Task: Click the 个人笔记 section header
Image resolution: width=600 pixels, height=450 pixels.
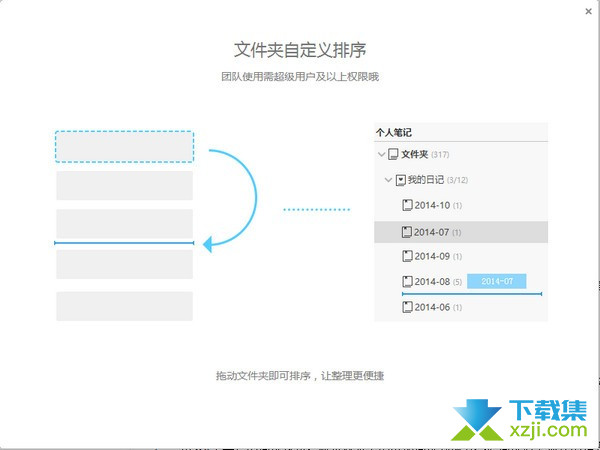Action: [x=393, y=132]
